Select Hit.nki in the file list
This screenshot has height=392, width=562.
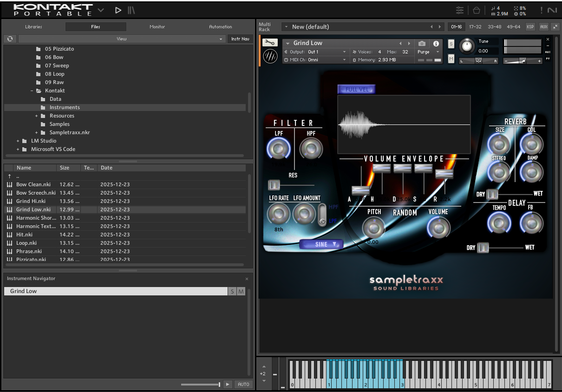(x=24, y=235)
